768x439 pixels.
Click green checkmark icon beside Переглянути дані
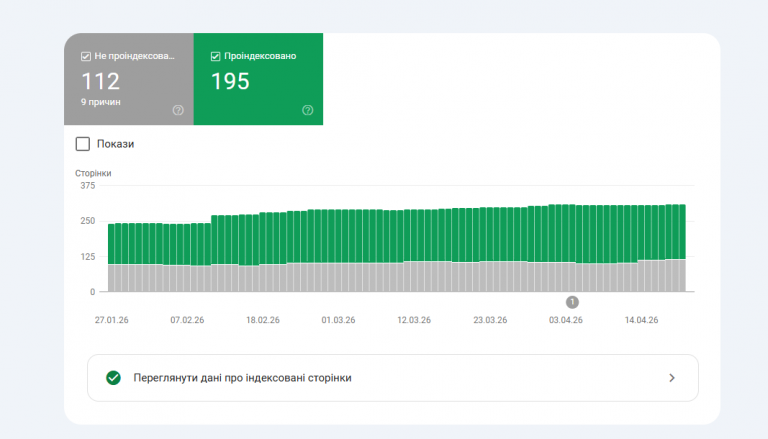coord(113,378)
